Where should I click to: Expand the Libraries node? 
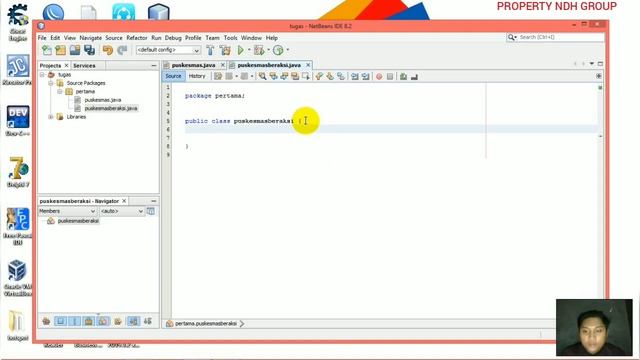(x=51, y=117)
